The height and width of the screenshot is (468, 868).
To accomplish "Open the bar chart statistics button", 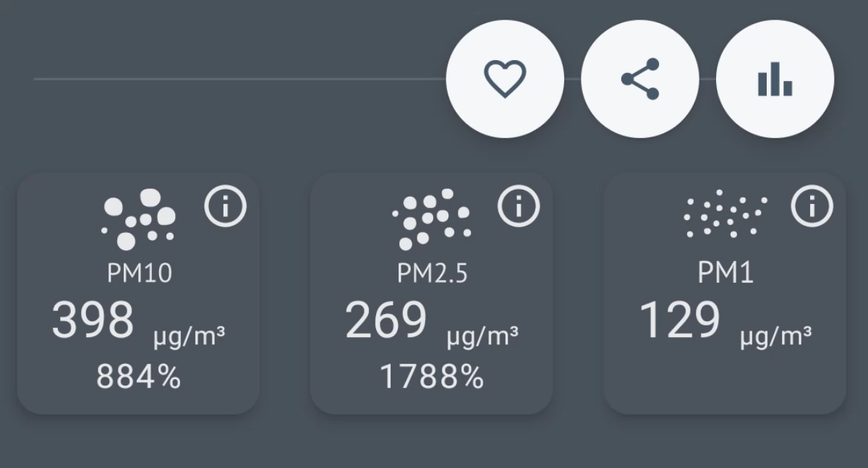I will click(x=775, y=79).
